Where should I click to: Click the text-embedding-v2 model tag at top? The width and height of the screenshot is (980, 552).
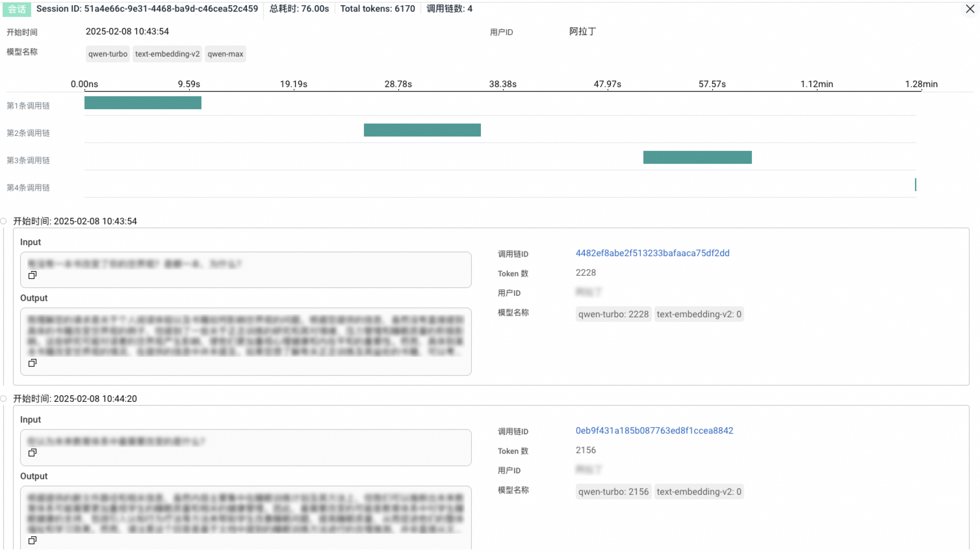[x=167, y=54]
